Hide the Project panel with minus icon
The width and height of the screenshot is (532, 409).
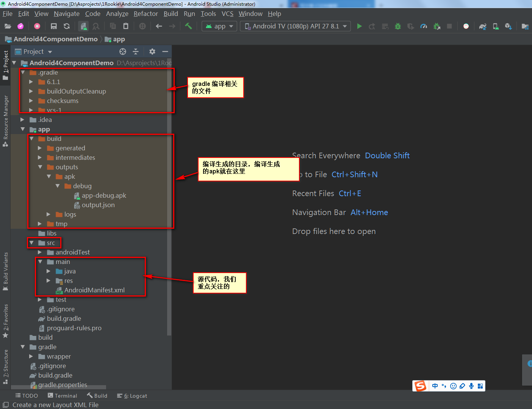(x=165, y=52)
